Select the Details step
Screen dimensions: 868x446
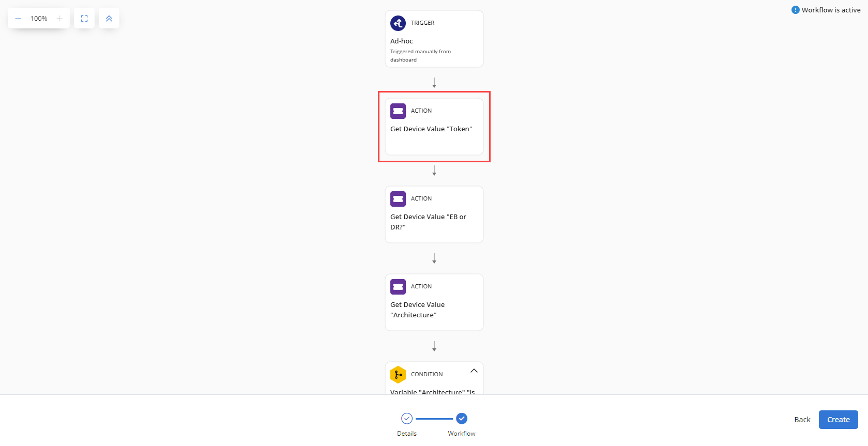click(407, 424)
